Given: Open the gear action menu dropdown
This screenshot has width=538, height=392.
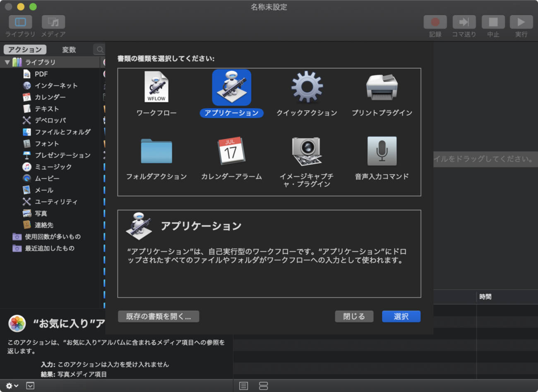Looking at the screenshot, I should click(12, 386).
